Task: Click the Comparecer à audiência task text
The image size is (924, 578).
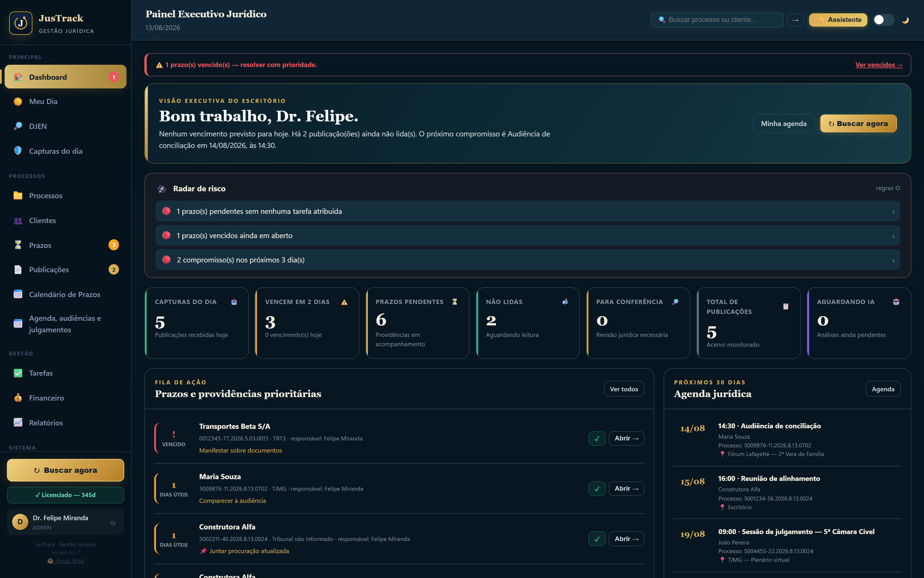Action: [232, 501]
